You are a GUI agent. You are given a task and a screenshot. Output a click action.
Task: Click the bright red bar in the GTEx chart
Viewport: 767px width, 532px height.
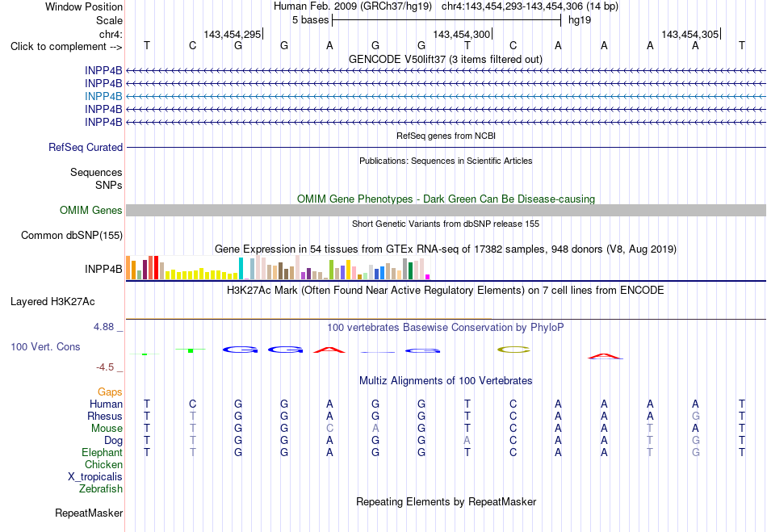click(156, 267)
